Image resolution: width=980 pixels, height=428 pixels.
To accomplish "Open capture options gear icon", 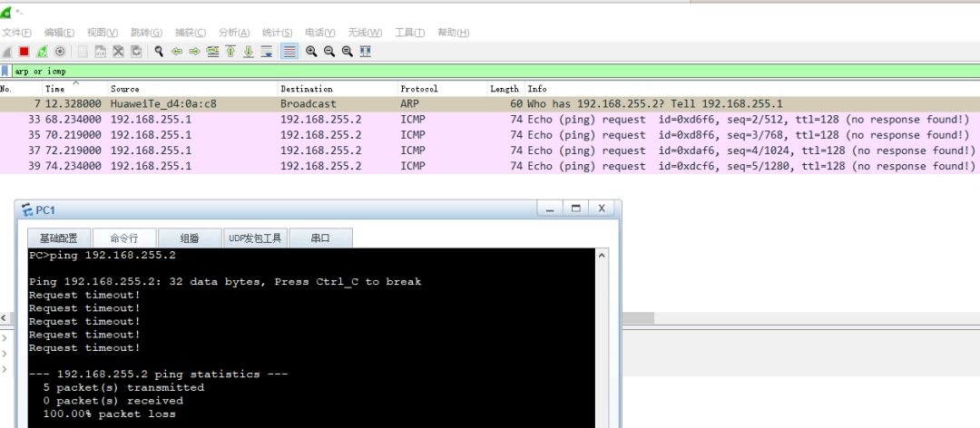I will click(60, 52).
